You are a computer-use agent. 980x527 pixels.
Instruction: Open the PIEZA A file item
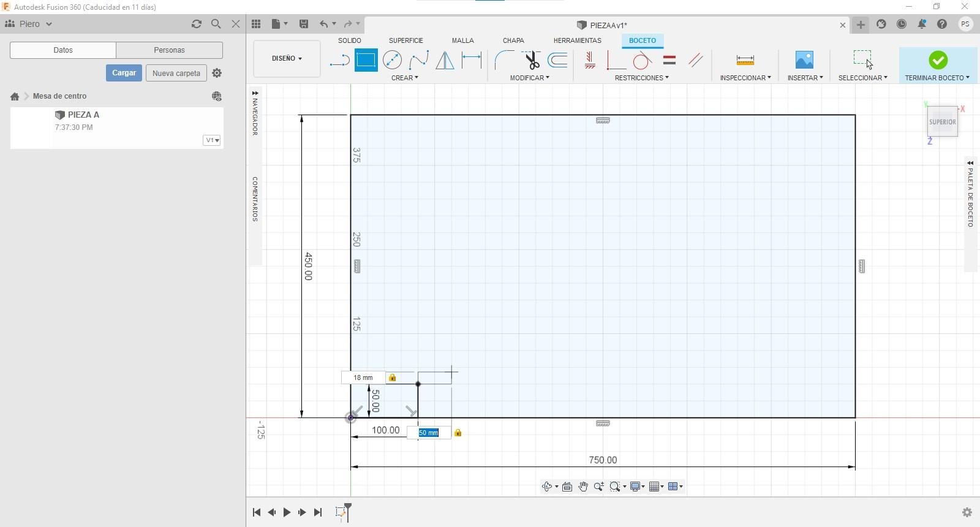116,127
